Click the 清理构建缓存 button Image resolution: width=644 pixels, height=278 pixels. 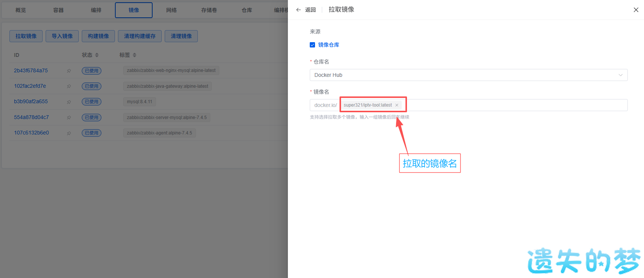(140, 36)
